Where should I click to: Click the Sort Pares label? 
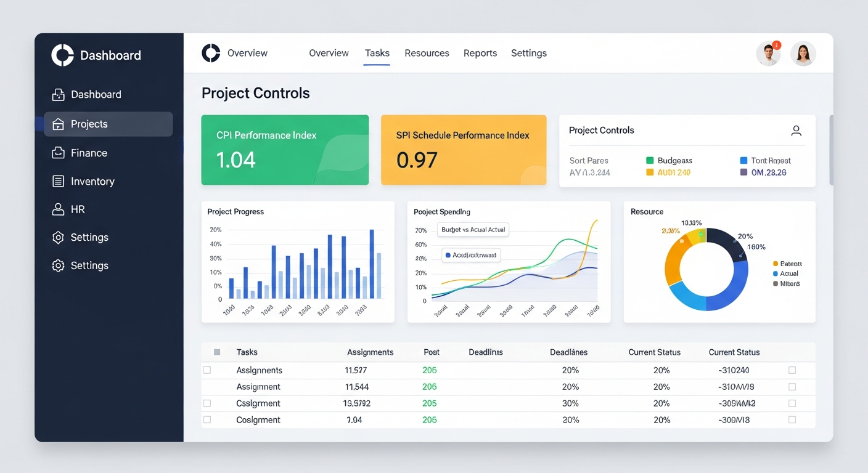point(589,161)
